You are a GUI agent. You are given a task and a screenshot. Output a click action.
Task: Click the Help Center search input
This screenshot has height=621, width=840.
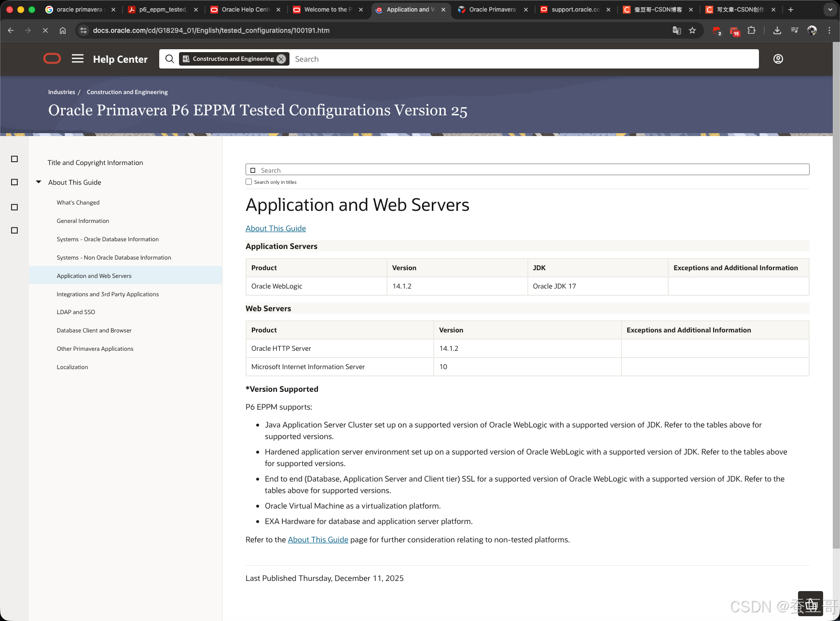tap(523, 59)
